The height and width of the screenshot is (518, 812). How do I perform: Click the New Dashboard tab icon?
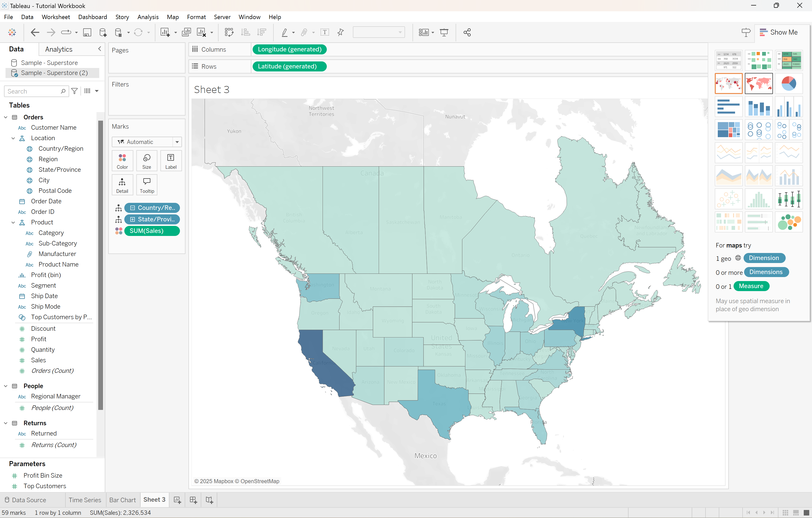point(193,500)
